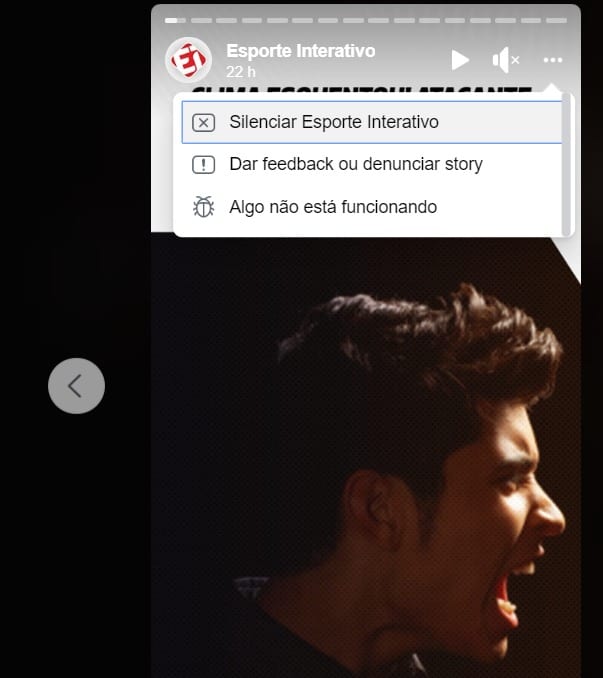Open the three-dot more options menu
Image resolution: width=603 pixels, height=678 pixels.
pyautogui.click(x=553, y=60)
